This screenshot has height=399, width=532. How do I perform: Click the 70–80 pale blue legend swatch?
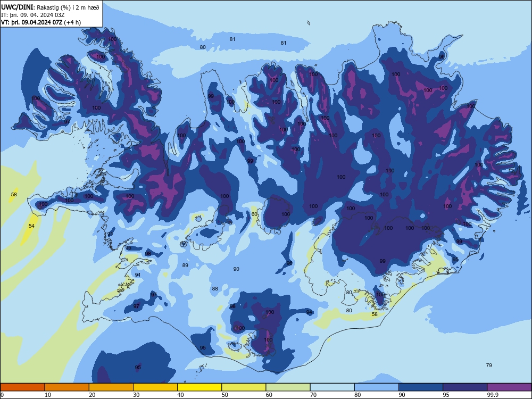pos(332,387)
